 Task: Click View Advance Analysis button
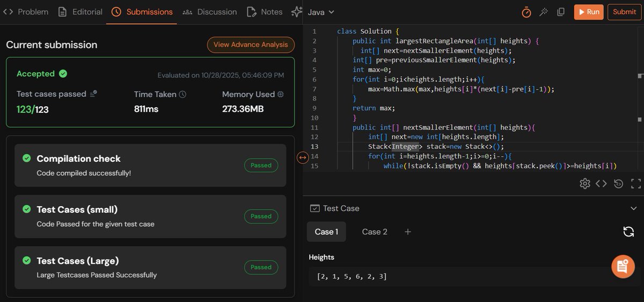tap(251, 45)
